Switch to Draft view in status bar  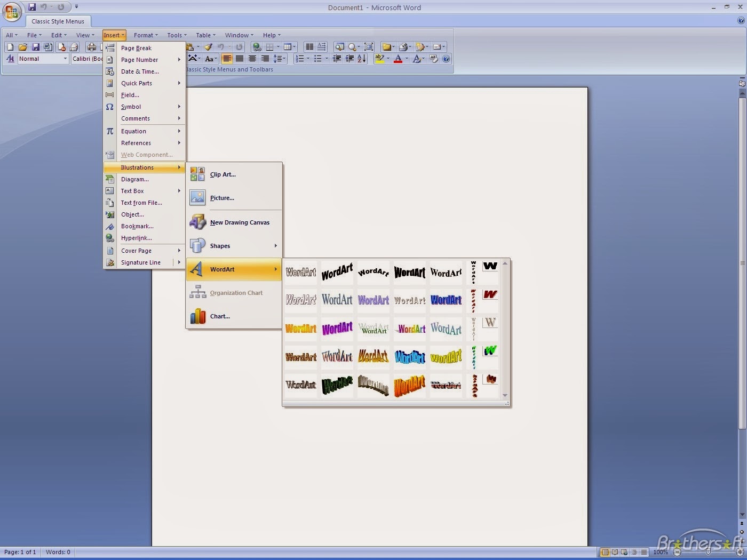(643, 552)
